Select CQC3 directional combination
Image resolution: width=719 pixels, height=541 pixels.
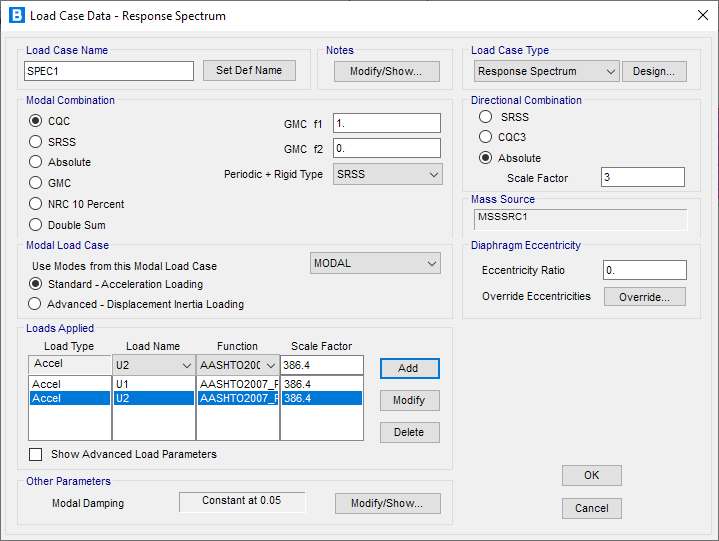pyautogui.click(x=486, y=137)
